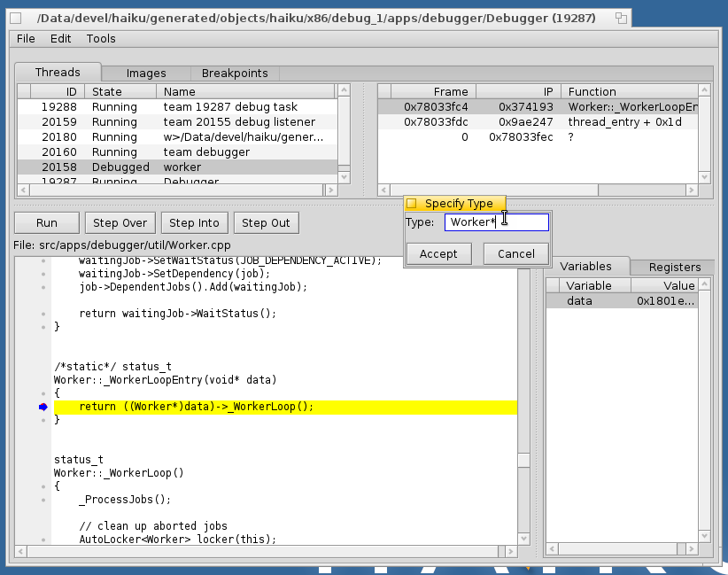Close the Specify Type dialog box
728x575 pixels.
tap(411, 204)
